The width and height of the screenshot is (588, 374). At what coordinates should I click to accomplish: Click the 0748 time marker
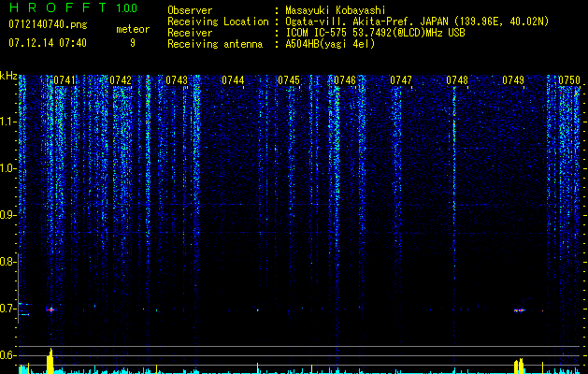coord(457,80)
